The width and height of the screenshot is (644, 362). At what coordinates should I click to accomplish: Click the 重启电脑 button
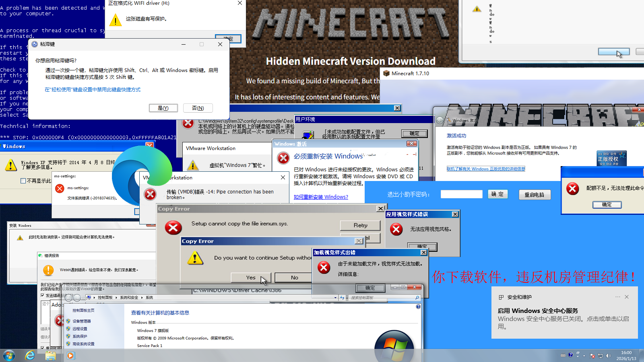point(534,195)
